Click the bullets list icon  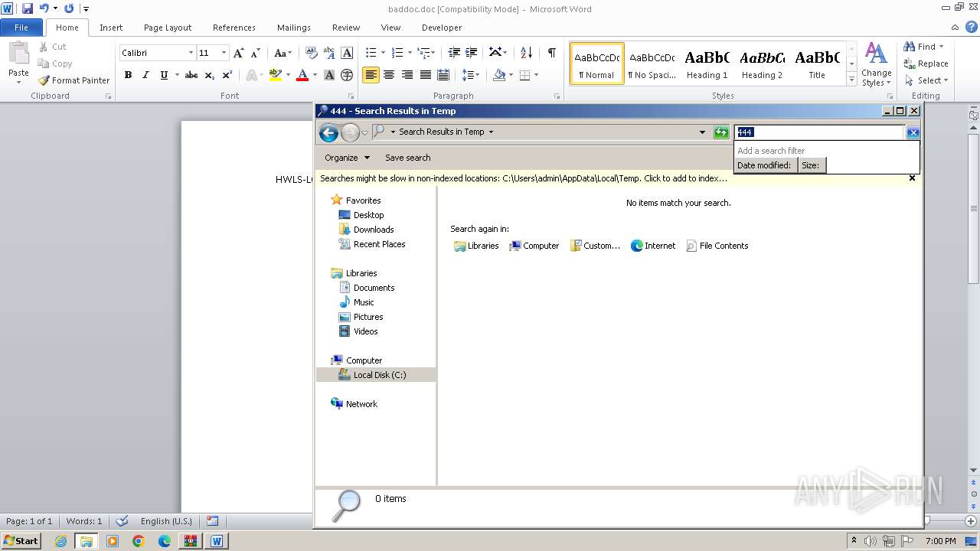(371, 53)
